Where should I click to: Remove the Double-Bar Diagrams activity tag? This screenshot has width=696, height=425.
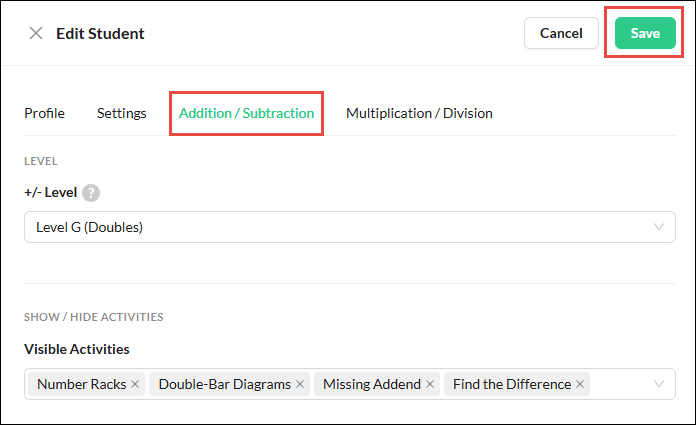(300, 384)
